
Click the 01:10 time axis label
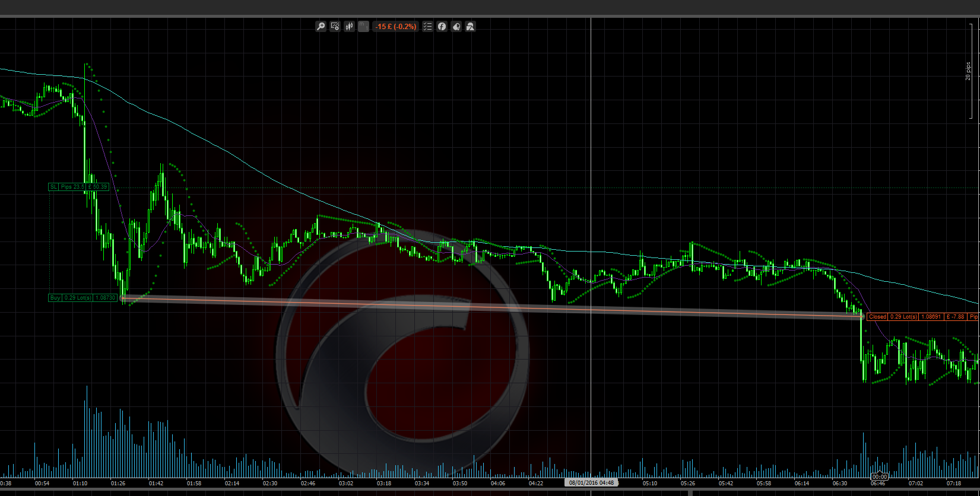pos(80,484)
